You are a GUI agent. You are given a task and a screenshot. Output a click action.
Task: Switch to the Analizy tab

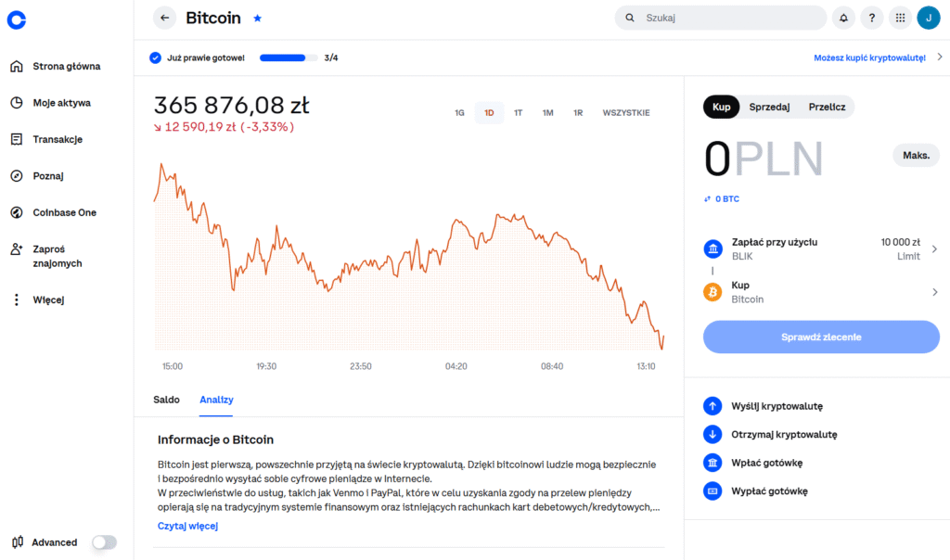[x=216, y=400]
